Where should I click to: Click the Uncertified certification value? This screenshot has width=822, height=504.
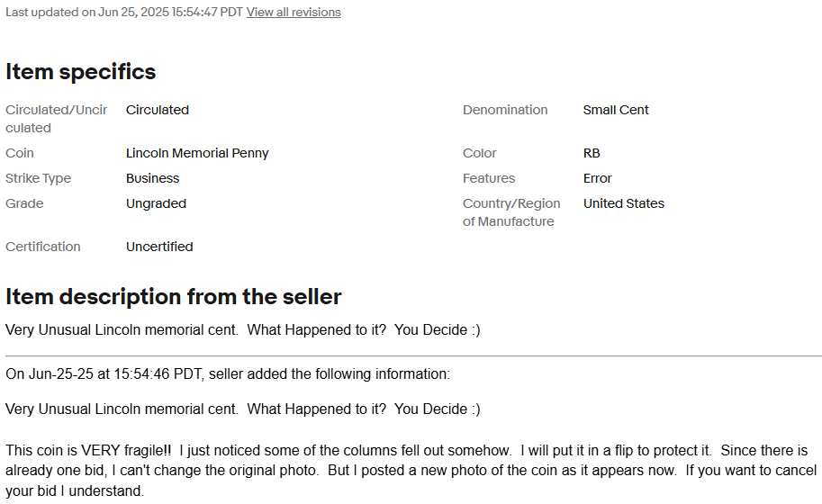(x=159, y=247)
